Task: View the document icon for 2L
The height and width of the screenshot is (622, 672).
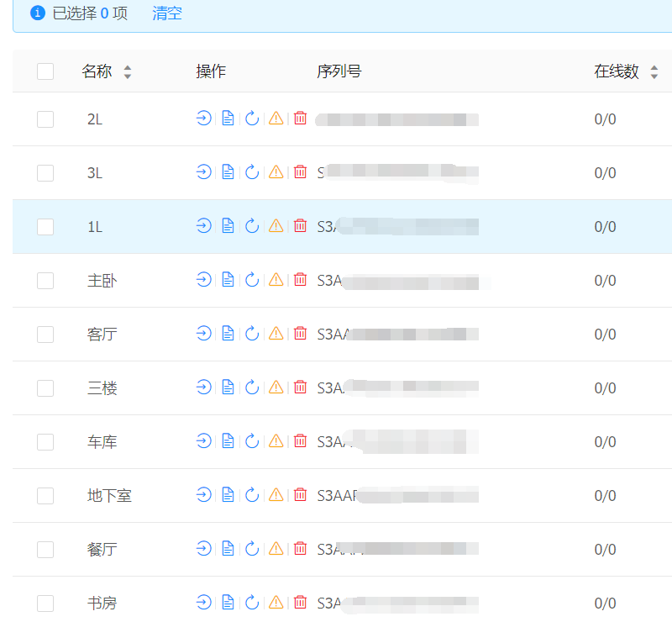Action: click(x=228, y=118)
